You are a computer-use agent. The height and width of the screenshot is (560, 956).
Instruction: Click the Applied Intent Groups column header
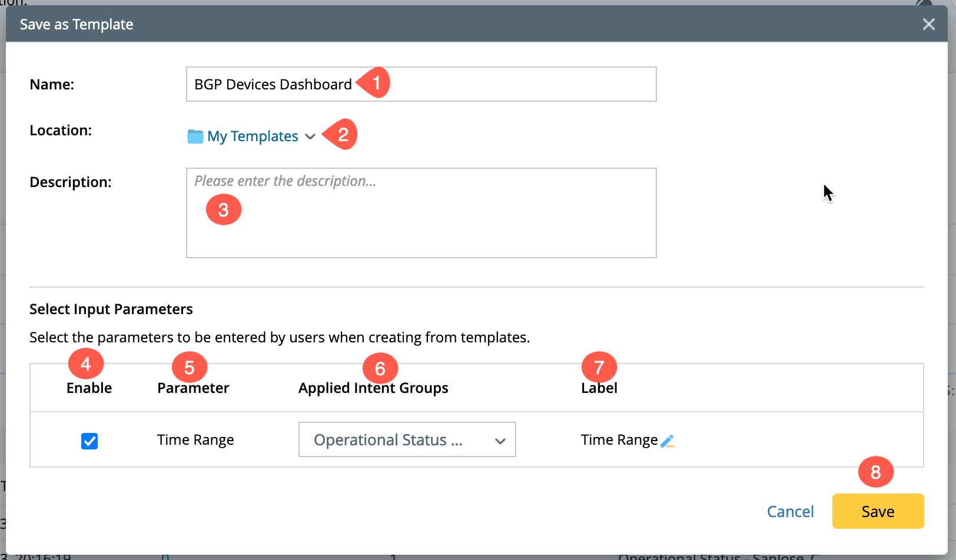pyautogui.click(x=373, y=388)
